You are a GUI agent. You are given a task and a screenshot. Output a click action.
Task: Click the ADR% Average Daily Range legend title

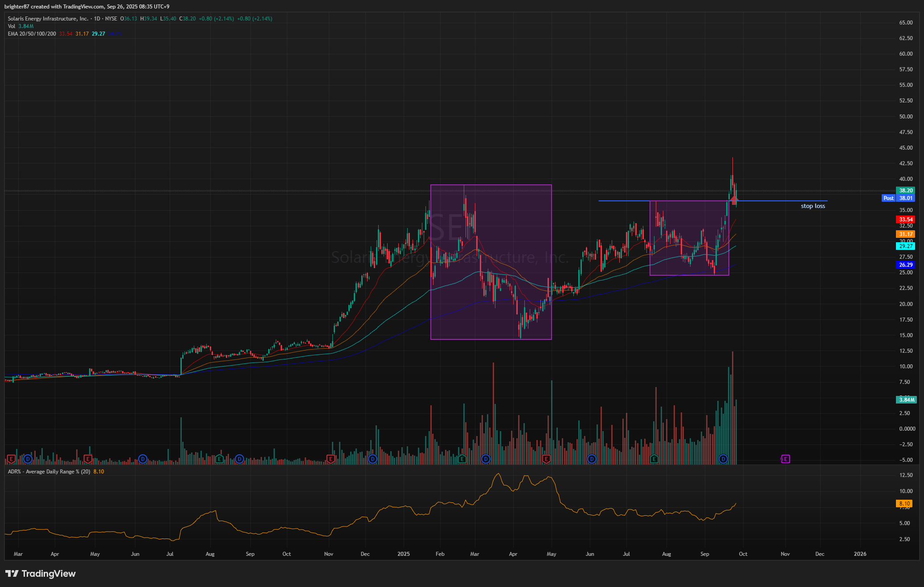pyautogui.click(x=49, y=472)
